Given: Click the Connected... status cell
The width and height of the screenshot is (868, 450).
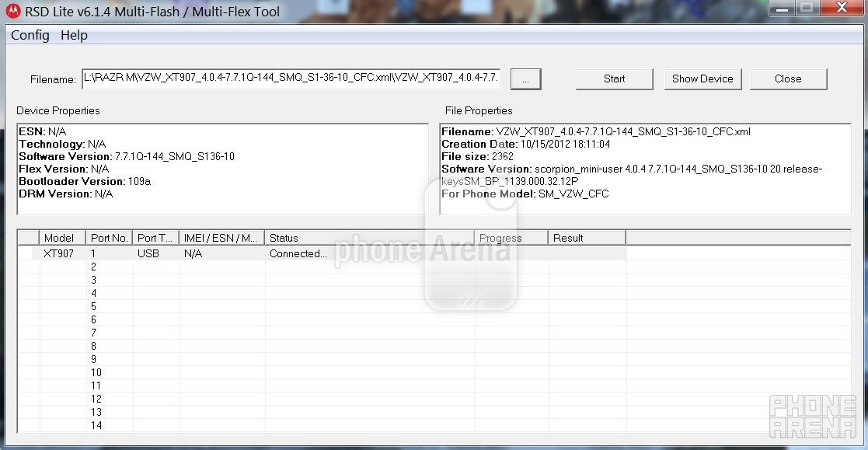Looking at the screenshot, I should (298, 253).
